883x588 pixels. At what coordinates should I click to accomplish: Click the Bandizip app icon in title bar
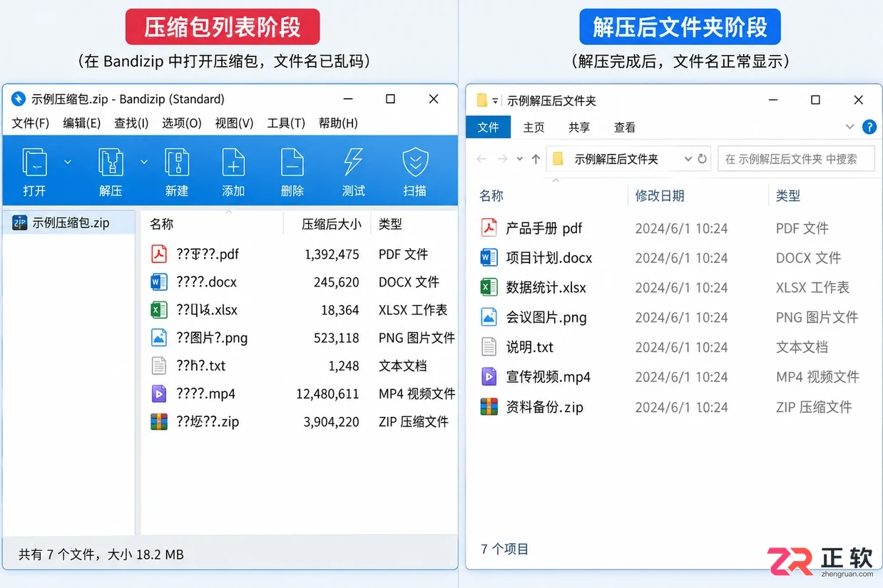click(19, 99)
